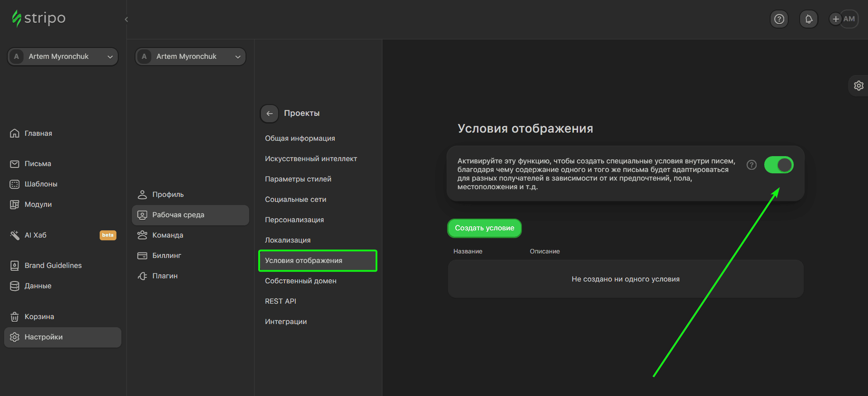Go back with the arrow beside Проекты
868x396 pixels.
click(270, 114)
